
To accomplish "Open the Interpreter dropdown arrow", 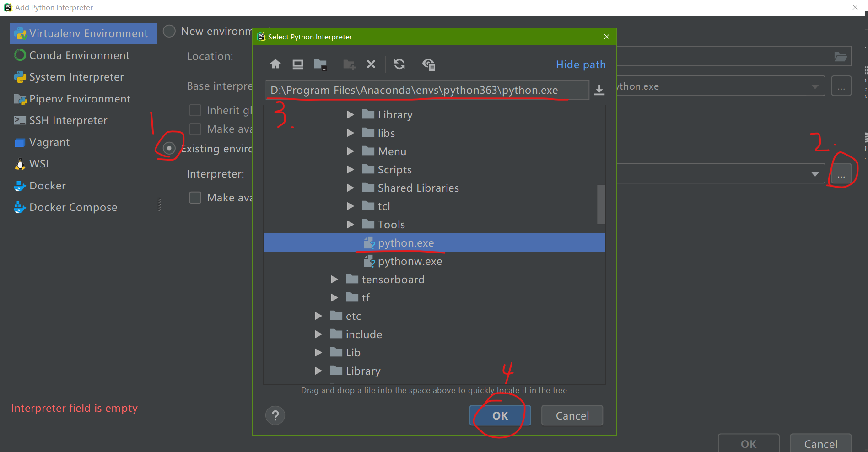I will click(x=815, y=174).
